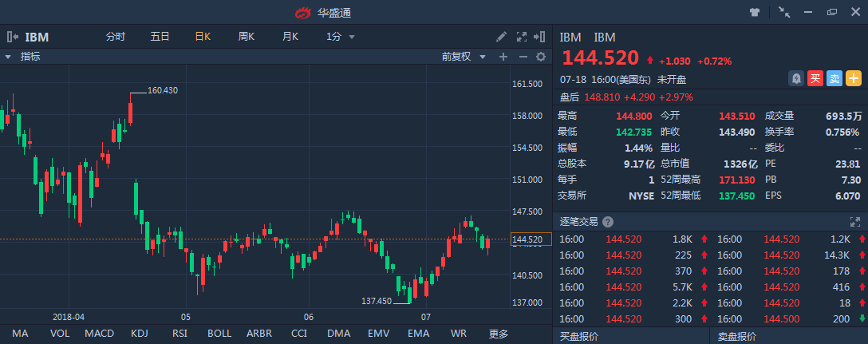Toggle the left sidebar panel
The height and width of the screenshot is (344, 868).
coord(13,37)
